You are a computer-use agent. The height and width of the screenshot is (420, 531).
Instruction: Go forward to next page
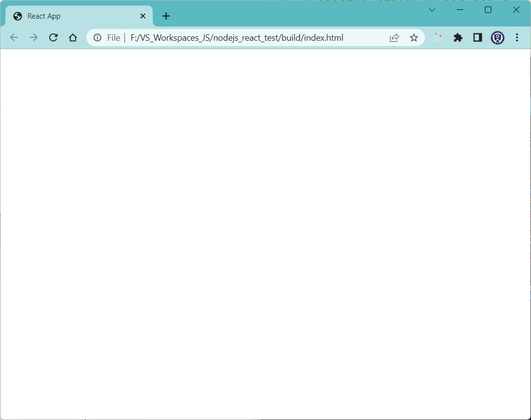pos(33,38)
